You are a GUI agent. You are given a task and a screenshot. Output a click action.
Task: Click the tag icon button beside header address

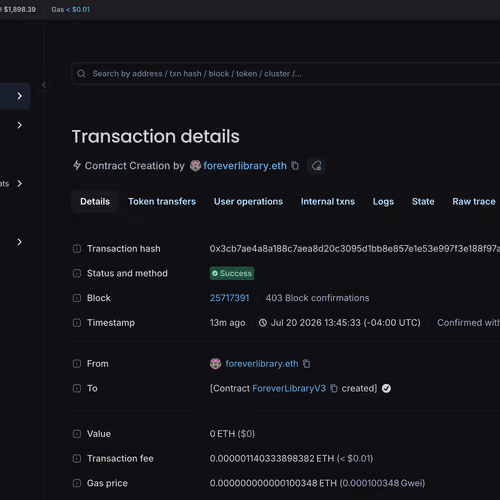(x=316, y=166)
